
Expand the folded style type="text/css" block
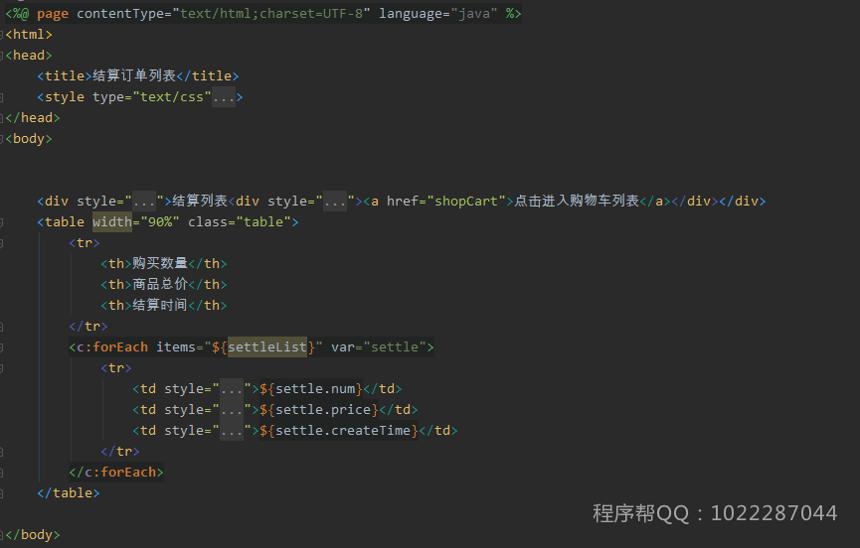tap(224, 97)
